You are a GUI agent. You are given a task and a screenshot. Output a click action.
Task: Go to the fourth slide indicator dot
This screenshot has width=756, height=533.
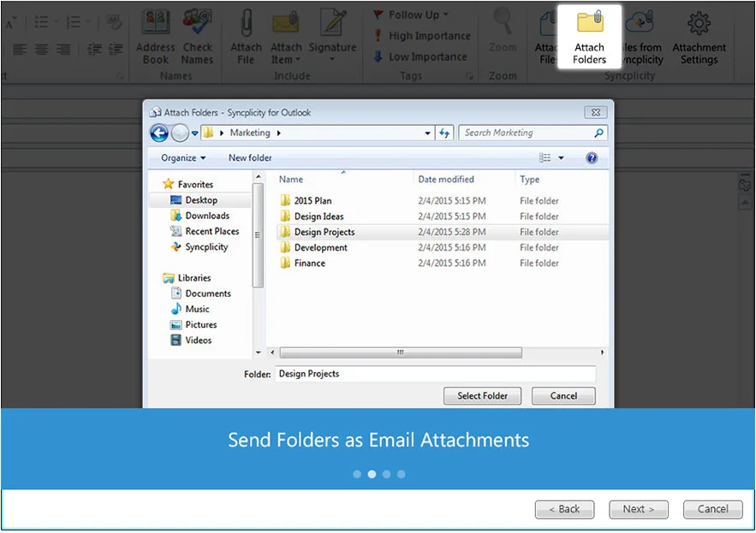point(402,474)
